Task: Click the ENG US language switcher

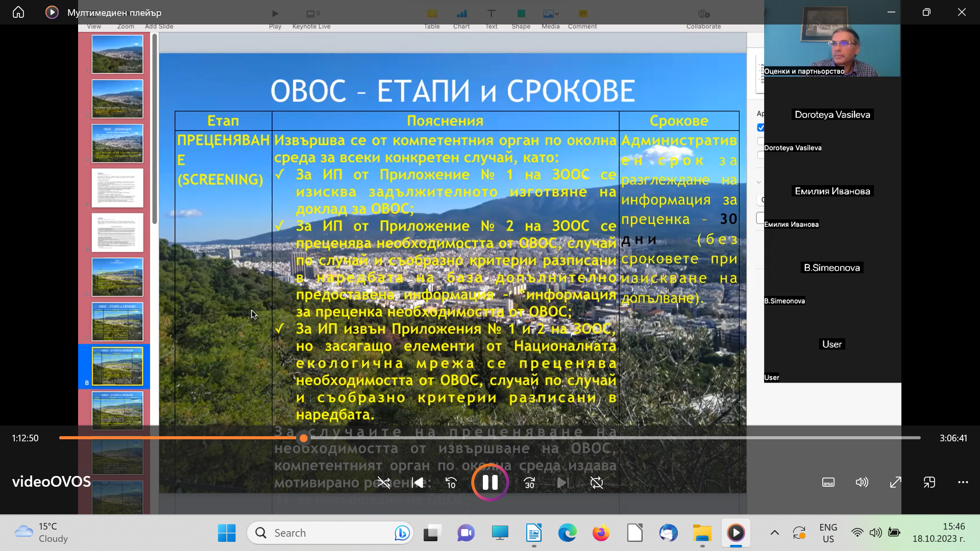Action: click(828, 533)
